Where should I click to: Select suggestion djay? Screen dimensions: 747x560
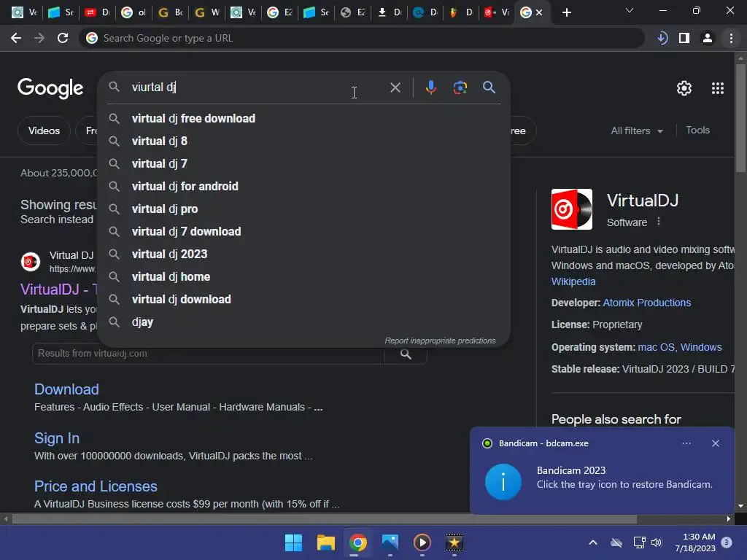(304, 322)
